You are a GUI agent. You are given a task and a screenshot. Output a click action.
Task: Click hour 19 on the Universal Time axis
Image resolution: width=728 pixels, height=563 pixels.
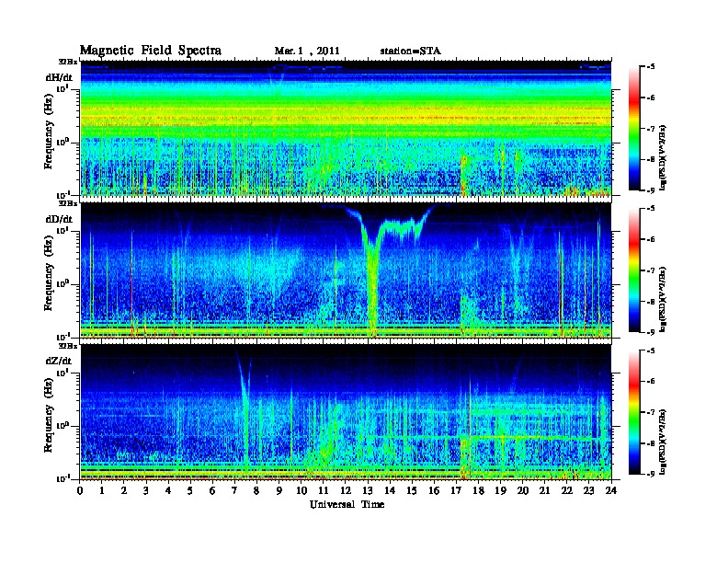[x=500, y=491]
